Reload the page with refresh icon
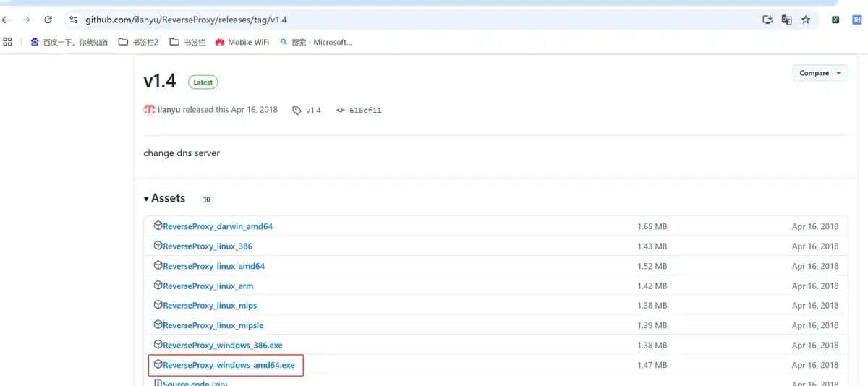The height and width of the screenshot is (386, 868). coord(48,20)
